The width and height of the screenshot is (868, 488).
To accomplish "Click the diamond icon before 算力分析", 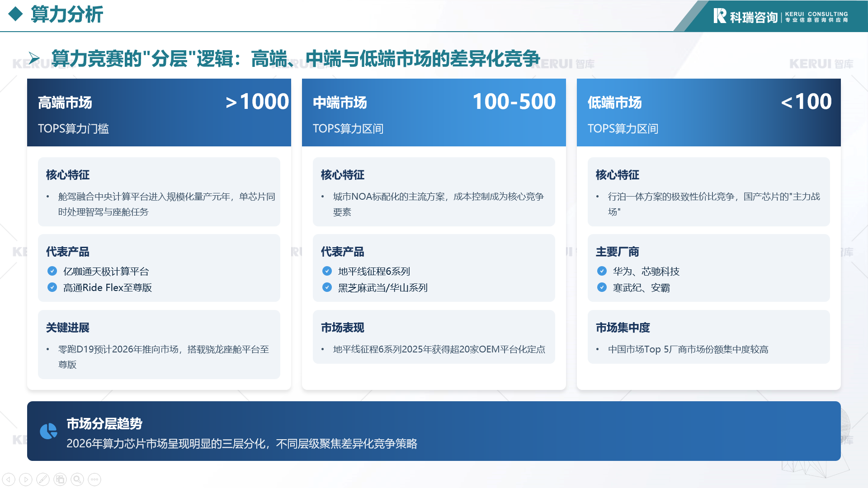I will (x=16, y=14).
